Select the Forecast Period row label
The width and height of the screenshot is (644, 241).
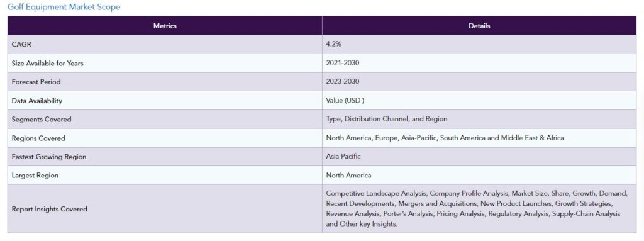36,82
